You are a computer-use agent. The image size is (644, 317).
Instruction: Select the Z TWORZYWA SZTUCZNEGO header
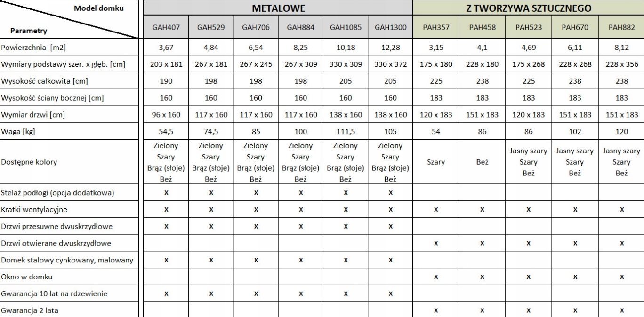pyautogui.click(x=529, y=8)
